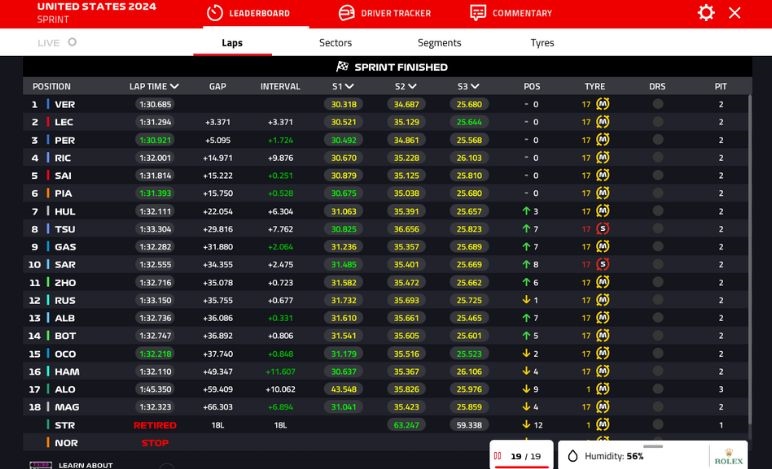Expand the S1 sector column dropdown
Image resolution: width=772 pixels, height=469 pixels.
[x=349, y=87]
